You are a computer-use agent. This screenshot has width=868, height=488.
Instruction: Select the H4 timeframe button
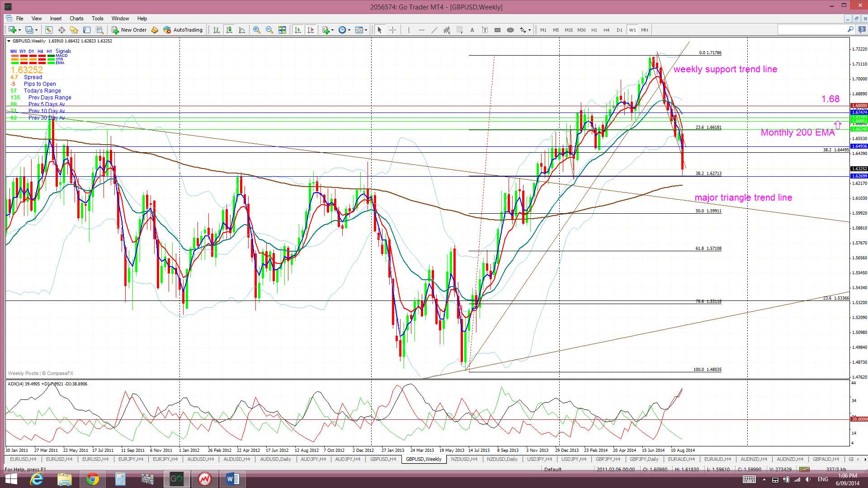(x=606, y=30)
